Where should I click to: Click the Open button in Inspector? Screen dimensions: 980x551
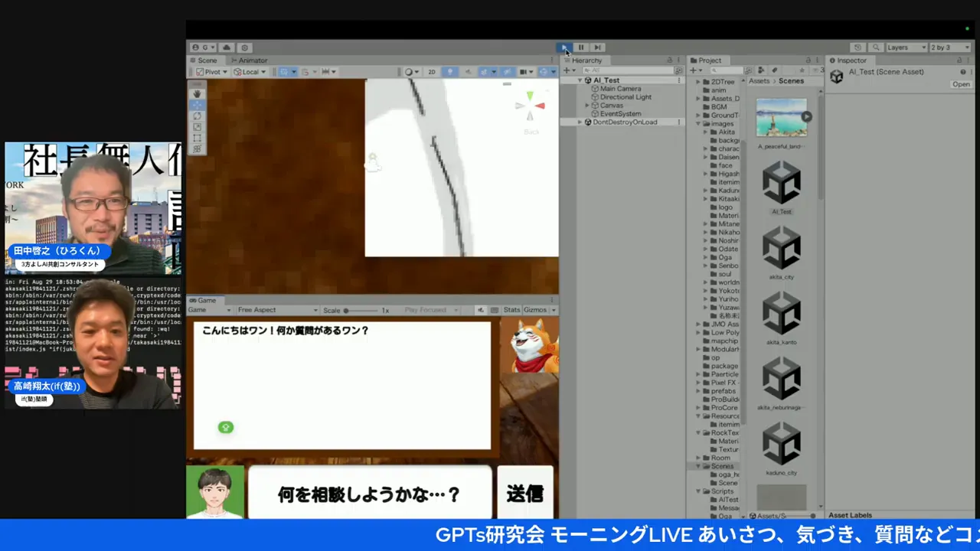[961, 84]
